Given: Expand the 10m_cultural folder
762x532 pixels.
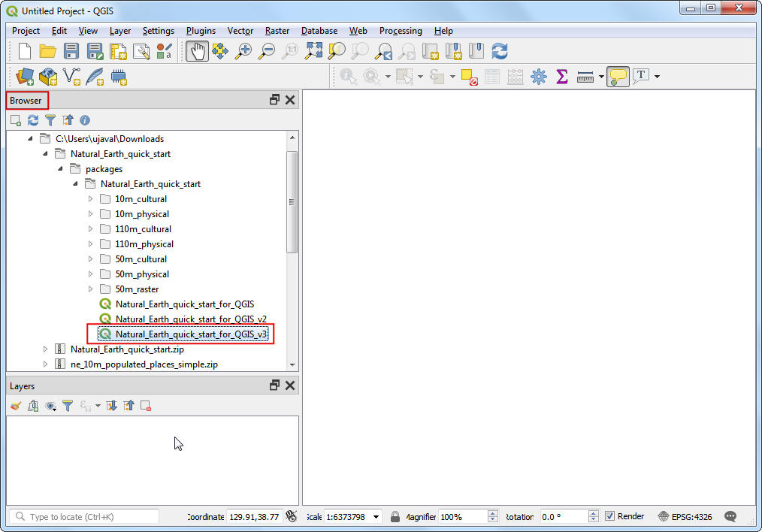Looking at the screenshot, I should pos(91,199).
